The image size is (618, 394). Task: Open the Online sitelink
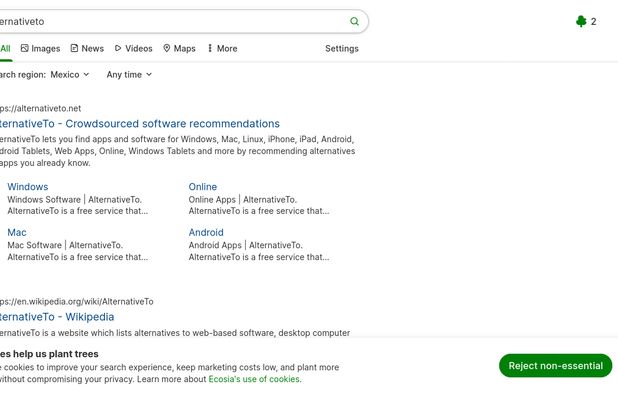click(203, 187)
